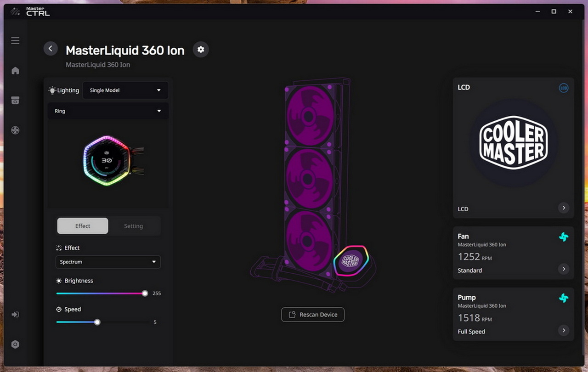Open device settings gear beside title
Screen dimensions: 588x372
[x=201, y=50]
